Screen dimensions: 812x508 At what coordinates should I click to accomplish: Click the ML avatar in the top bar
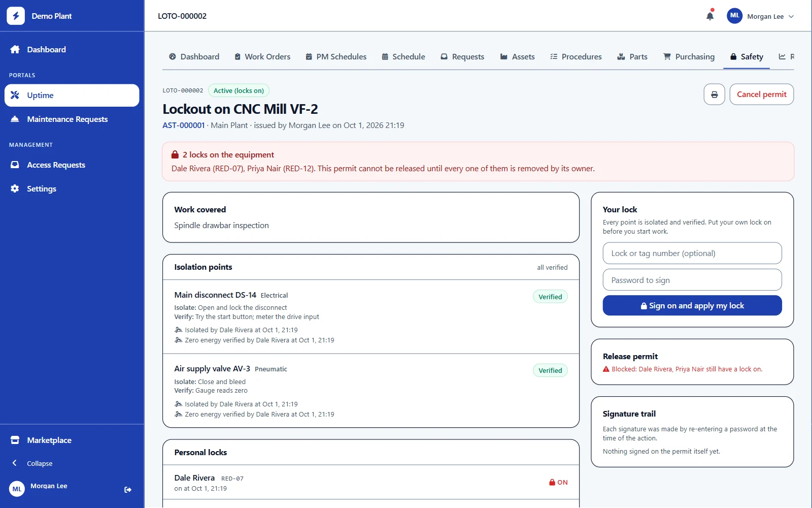(x=734, y=16)
